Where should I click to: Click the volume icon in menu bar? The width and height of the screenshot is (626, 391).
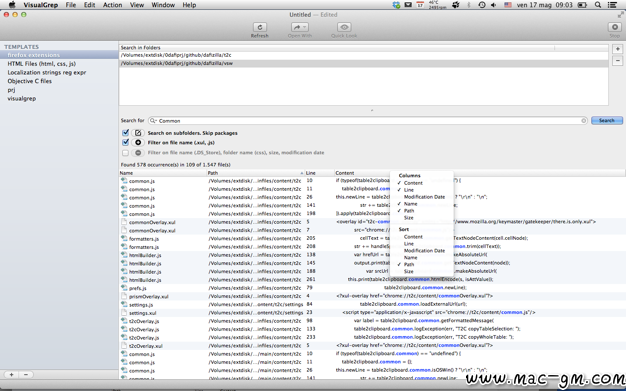[494, 5]
